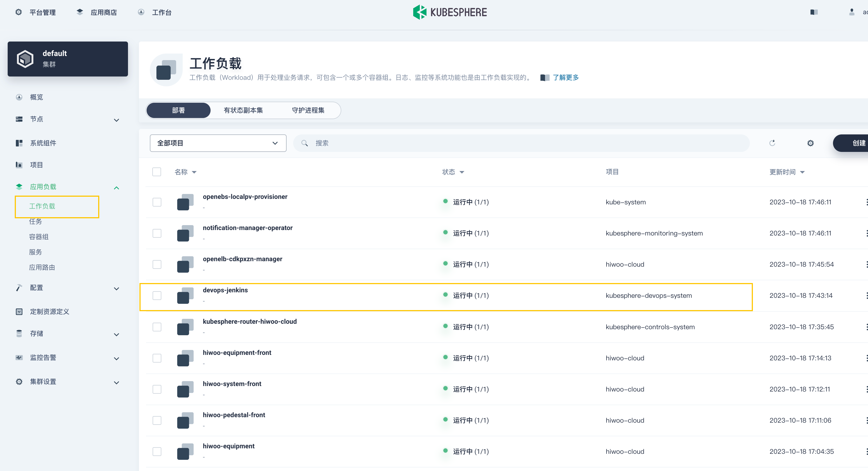Open table settings gear icon
868x471 pixels.
coord(810,143)
